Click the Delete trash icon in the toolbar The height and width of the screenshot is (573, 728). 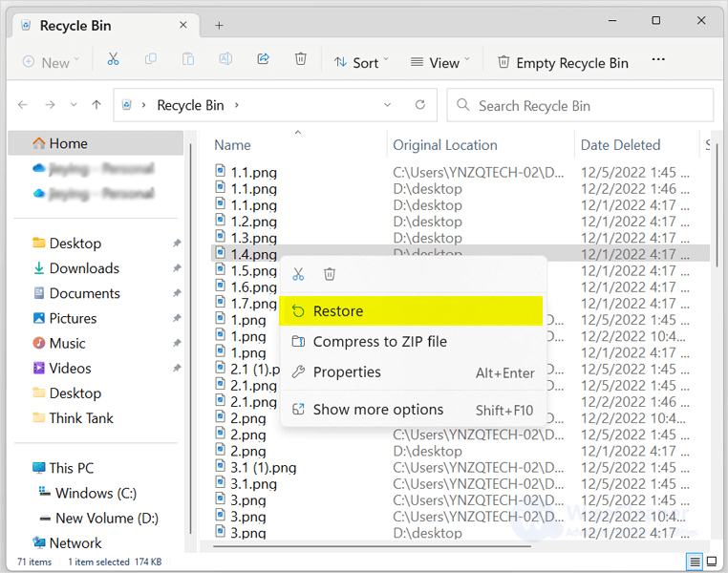301,59
